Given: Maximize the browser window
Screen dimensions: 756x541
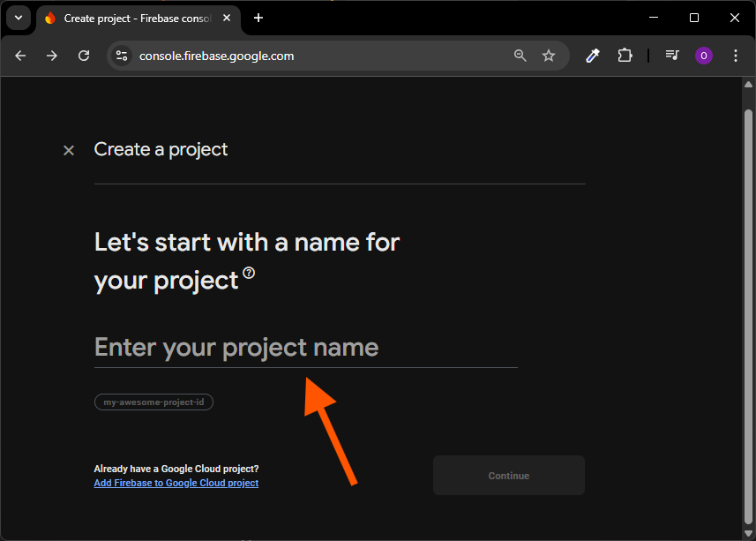Looking at the screenshot, I should pos(693,18).
